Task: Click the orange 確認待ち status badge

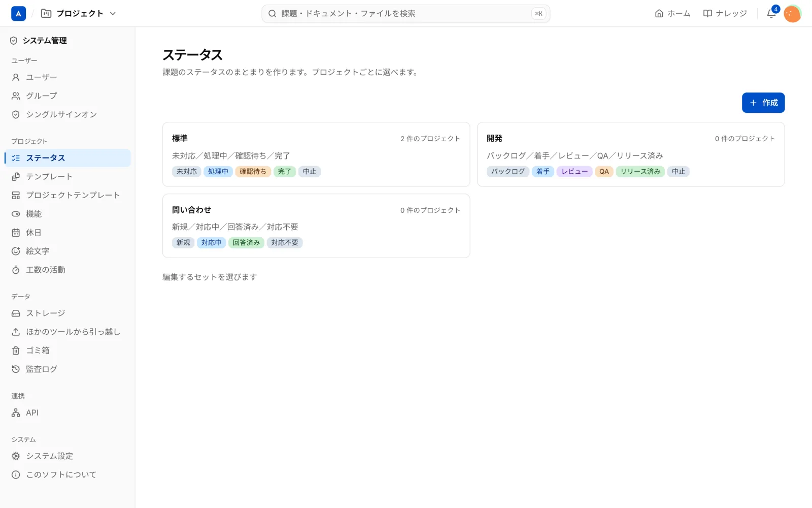Action: 253,172
